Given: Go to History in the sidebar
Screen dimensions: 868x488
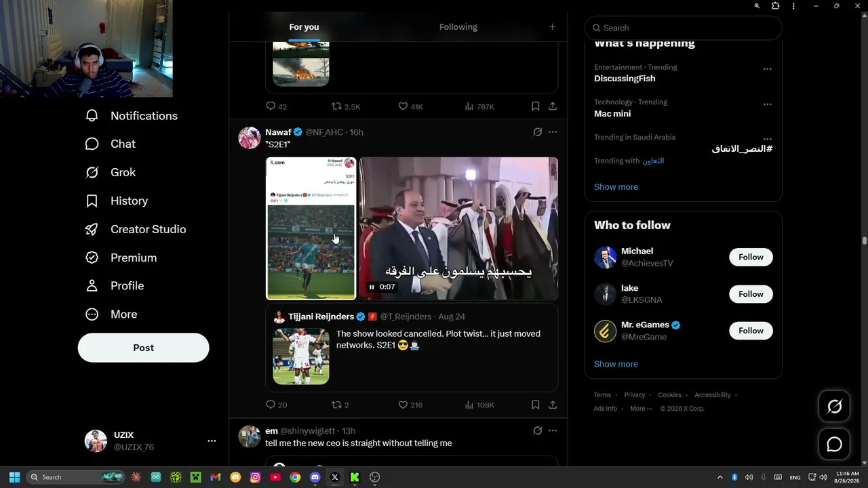Looking at the screenshot, I should [x=116, y=201].
